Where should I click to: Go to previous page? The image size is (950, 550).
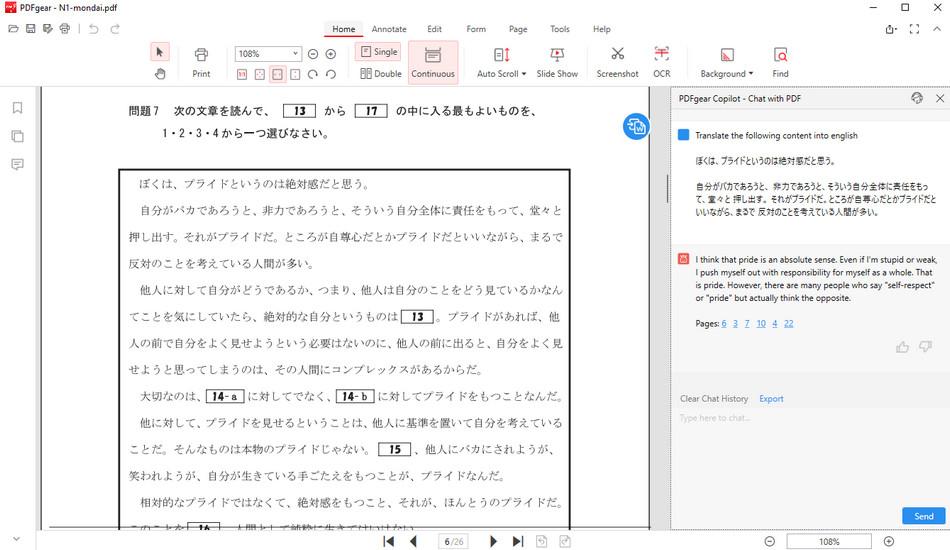414,542
